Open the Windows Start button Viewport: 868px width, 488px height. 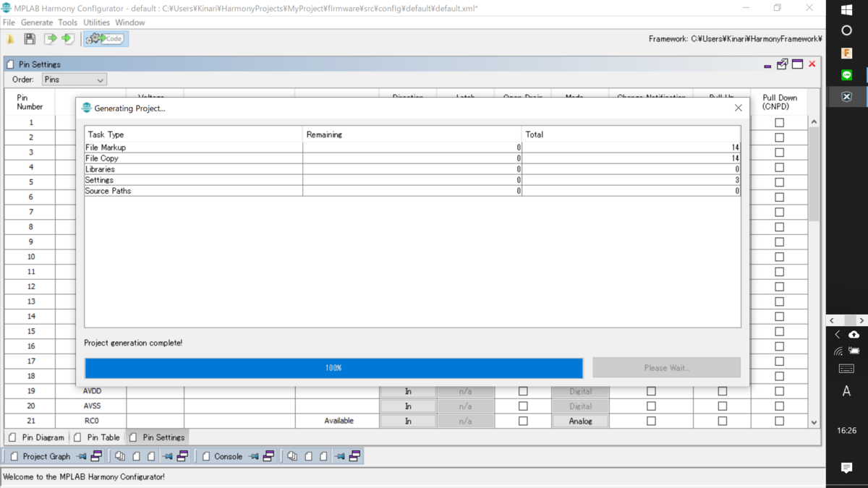pos(847,9)
